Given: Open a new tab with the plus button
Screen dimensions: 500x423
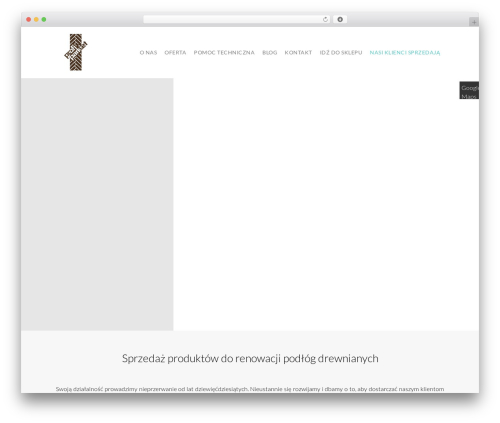Looking at the screenshot, I should tap(474, 22).
